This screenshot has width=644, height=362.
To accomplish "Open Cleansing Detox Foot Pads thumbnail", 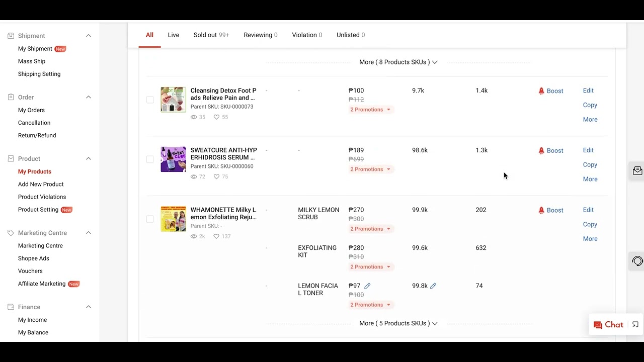I will tap(173, 100).
